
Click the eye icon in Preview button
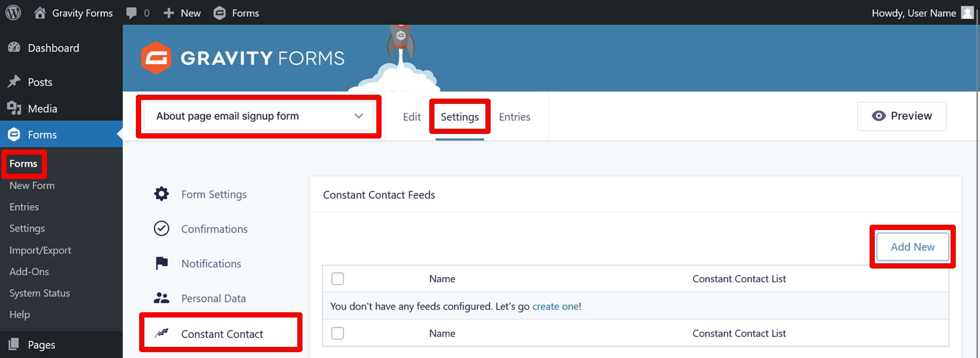(879, 116)
